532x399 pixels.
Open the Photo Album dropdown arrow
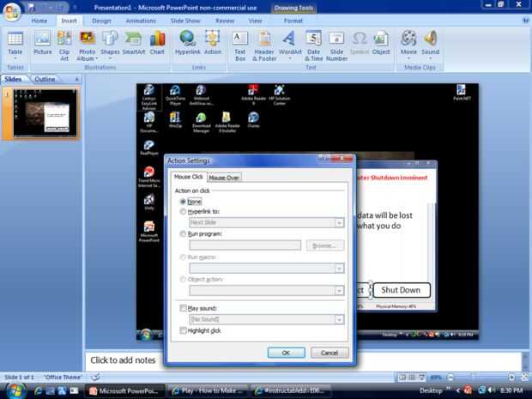coord(97,58)
